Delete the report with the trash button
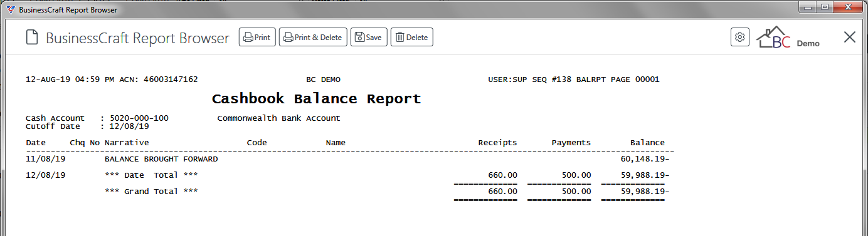Image resolution: width=868 pixels, height=236 pixels. click(x=412, y=38)
